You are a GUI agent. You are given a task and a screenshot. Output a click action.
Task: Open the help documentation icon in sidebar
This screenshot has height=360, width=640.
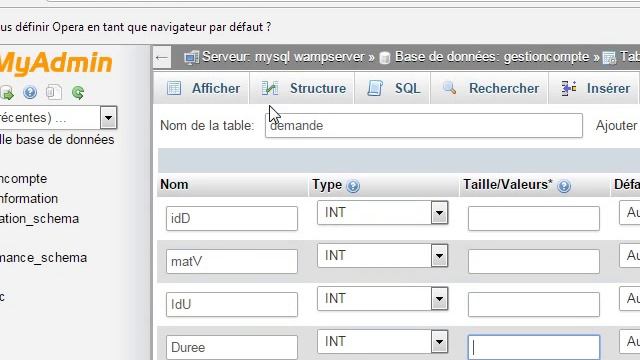click(x=30, y=93)
